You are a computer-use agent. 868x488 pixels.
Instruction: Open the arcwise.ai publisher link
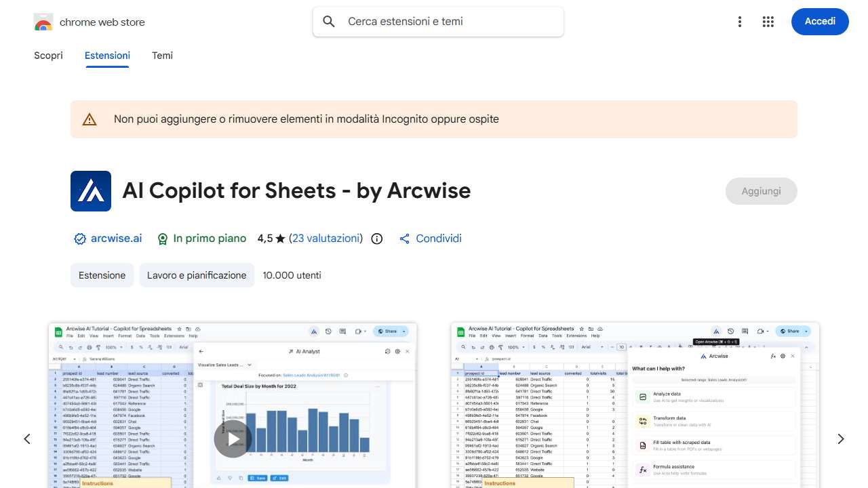click(116, 239)
